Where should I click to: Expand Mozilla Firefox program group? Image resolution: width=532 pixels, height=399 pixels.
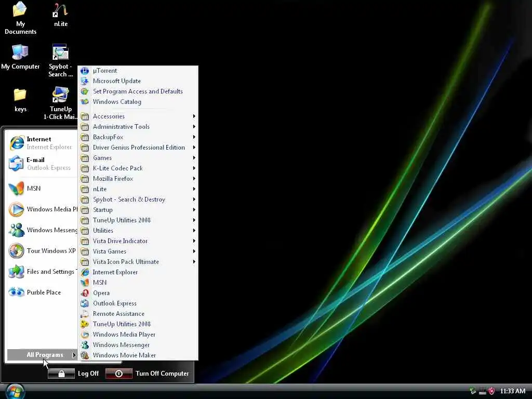tap(138, 179)
